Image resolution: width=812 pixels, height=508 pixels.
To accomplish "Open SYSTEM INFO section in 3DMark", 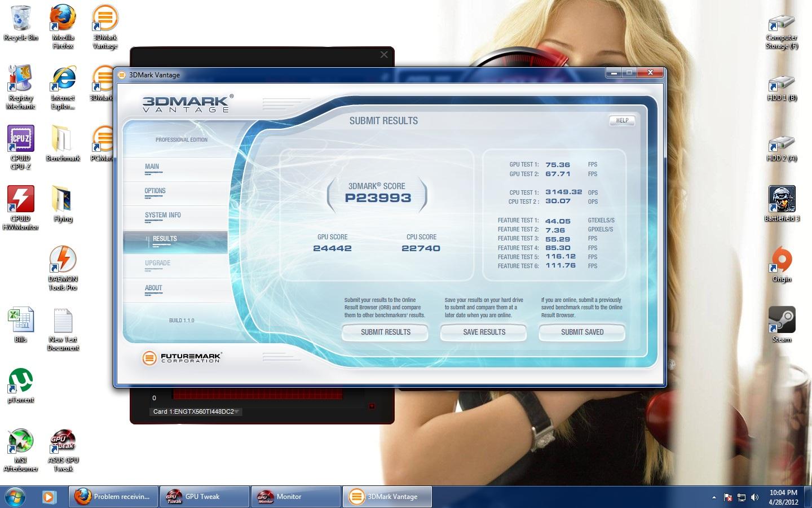I will click(163, 215).
